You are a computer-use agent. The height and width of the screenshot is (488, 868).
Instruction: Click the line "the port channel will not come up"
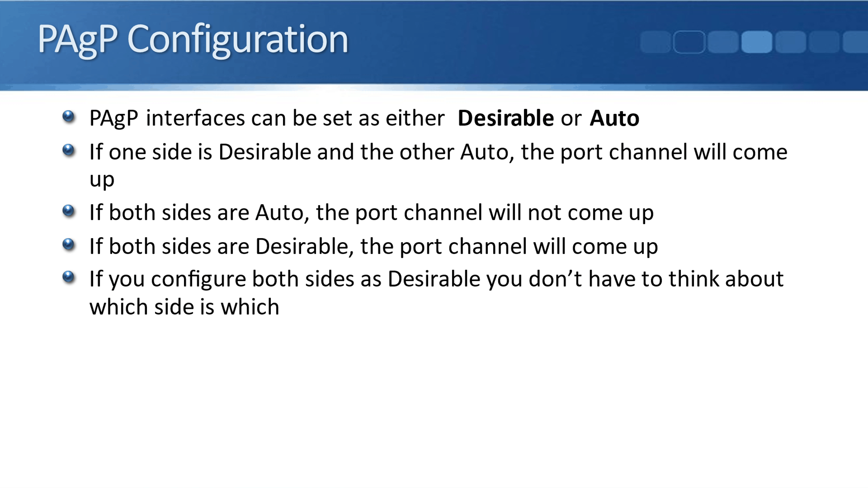click(x=484, y=212)
